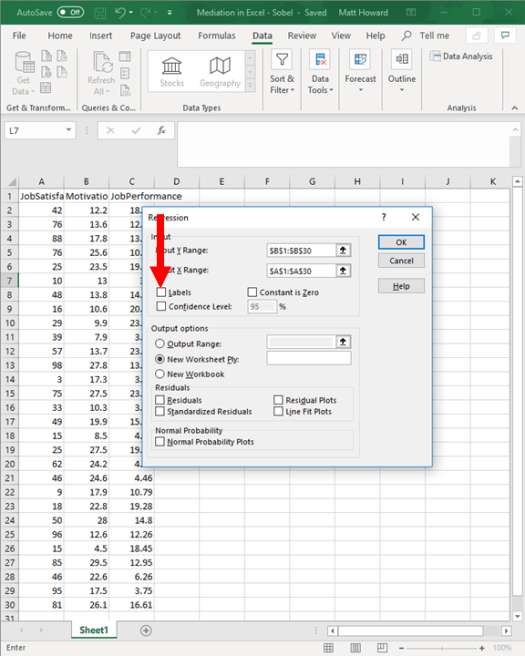The width and height of the screenshot is (525, 656).
Task: Click the Help button in Regression dialog
Action: tap(401, 286)
